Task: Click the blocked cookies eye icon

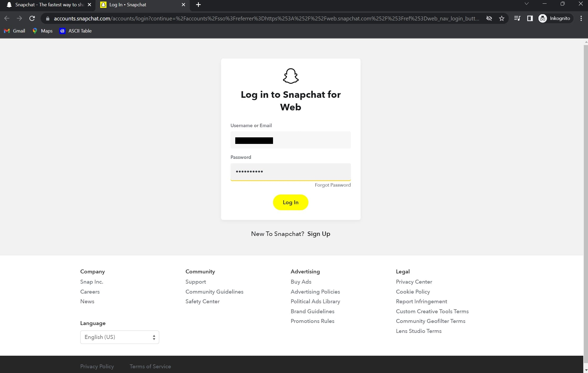Action: tap(489, 18)
